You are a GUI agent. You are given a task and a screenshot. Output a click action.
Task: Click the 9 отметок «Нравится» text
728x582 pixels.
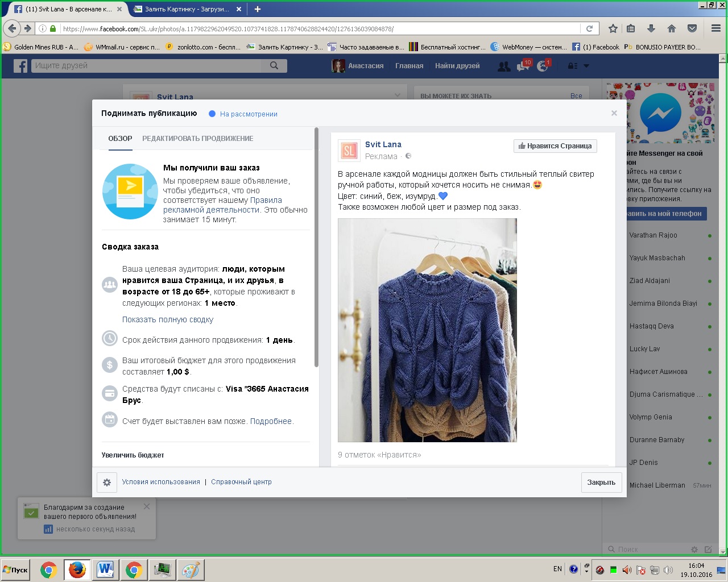(379, 455)
